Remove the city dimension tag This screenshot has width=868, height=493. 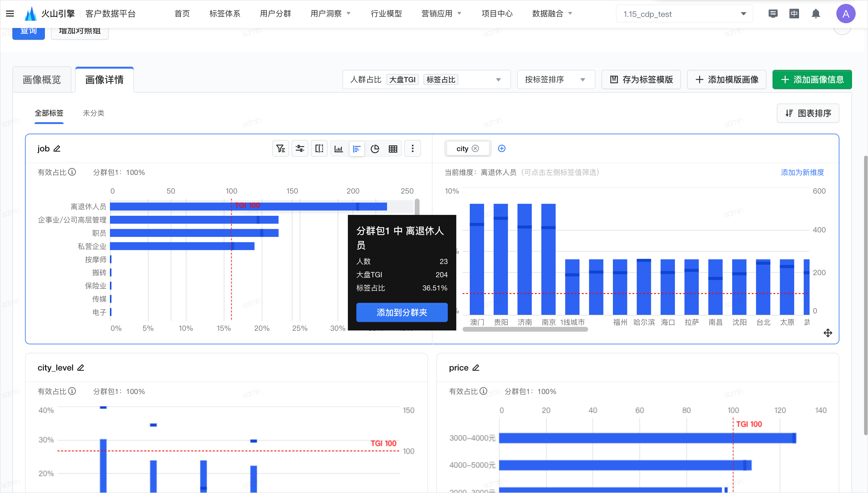click(475, 149)
